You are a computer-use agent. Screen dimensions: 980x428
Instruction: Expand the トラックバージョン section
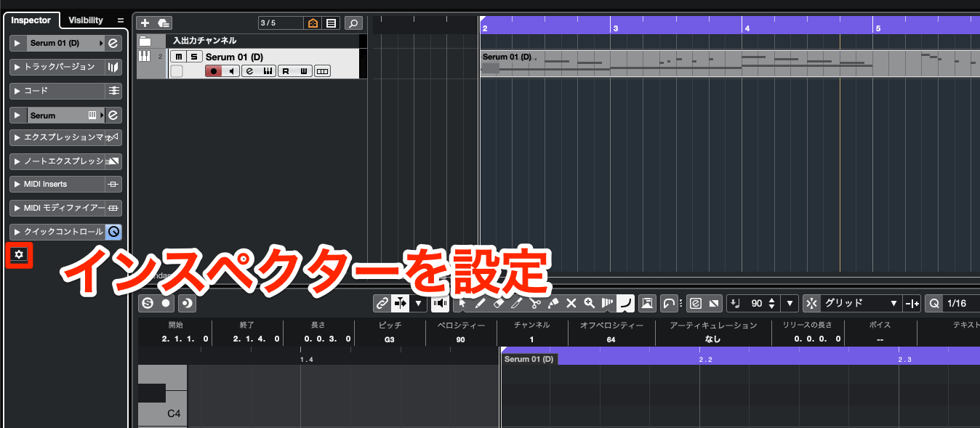[x=18, y=67]
